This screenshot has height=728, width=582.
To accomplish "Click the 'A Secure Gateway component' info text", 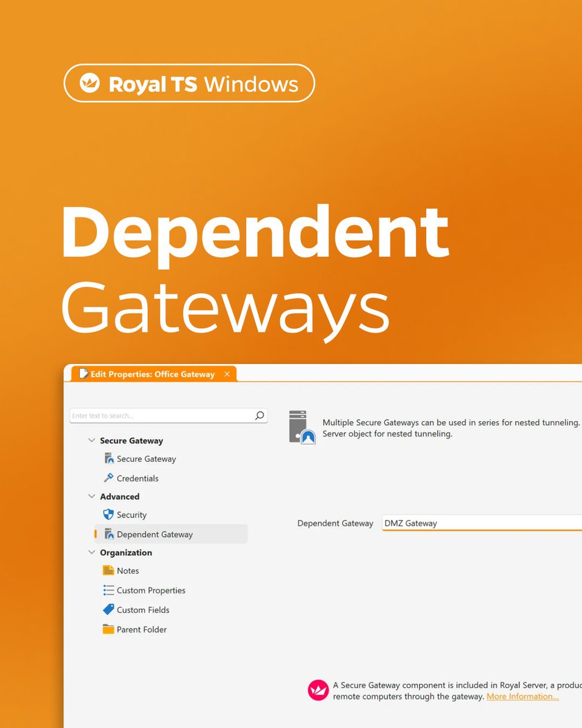I will [457, 690].
